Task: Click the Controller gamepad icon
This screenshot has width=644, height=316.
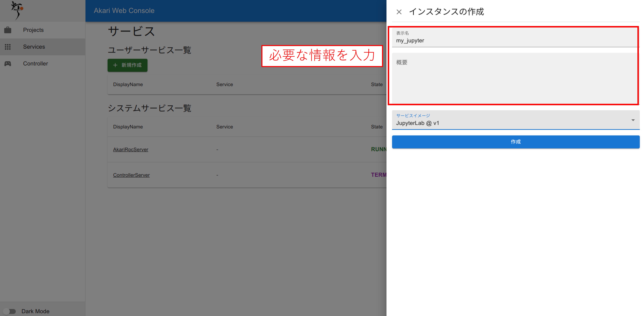Action: coord(8,64)
